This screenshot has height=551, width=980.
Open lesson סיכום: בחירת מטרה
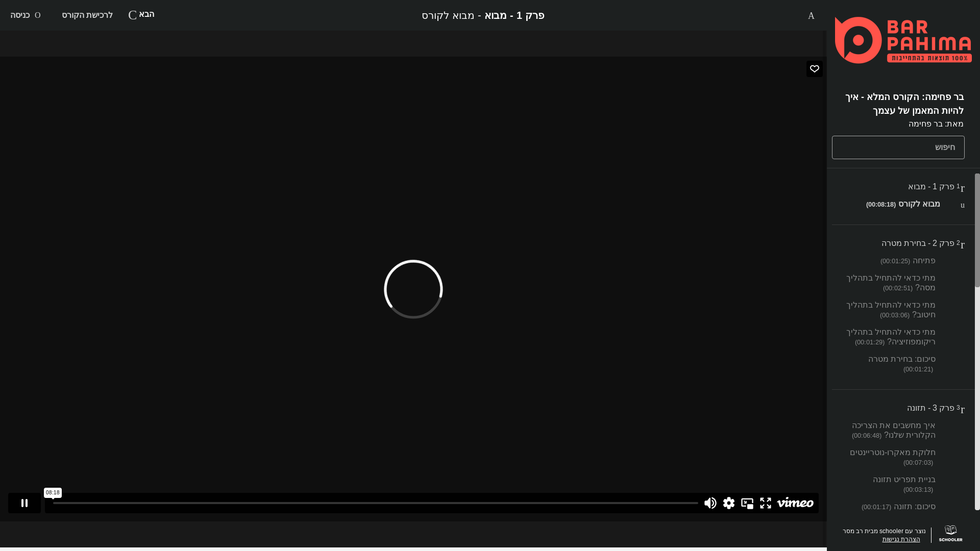902,364
